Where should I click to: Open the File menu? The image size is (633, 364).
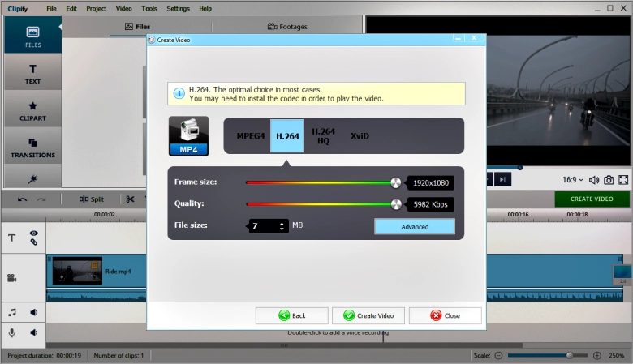click(51, 8)
